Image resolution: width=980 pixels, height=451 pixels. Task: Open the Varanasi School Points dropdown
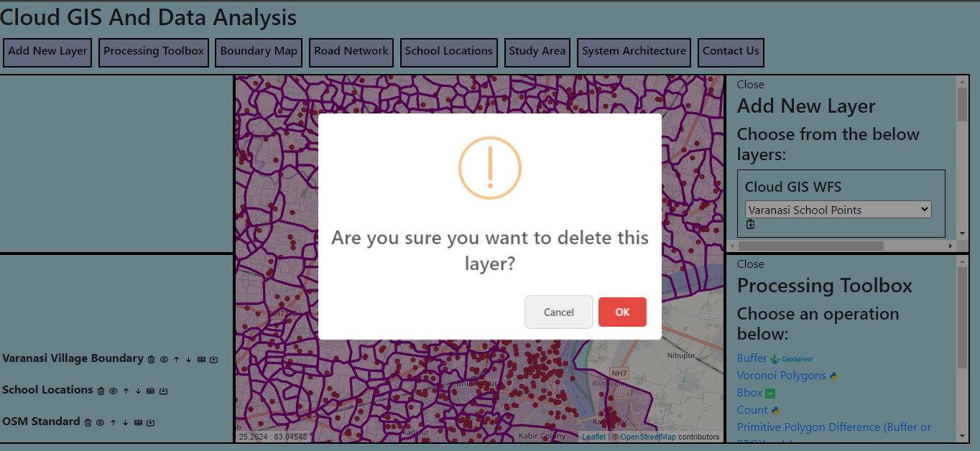click(838, 210)
